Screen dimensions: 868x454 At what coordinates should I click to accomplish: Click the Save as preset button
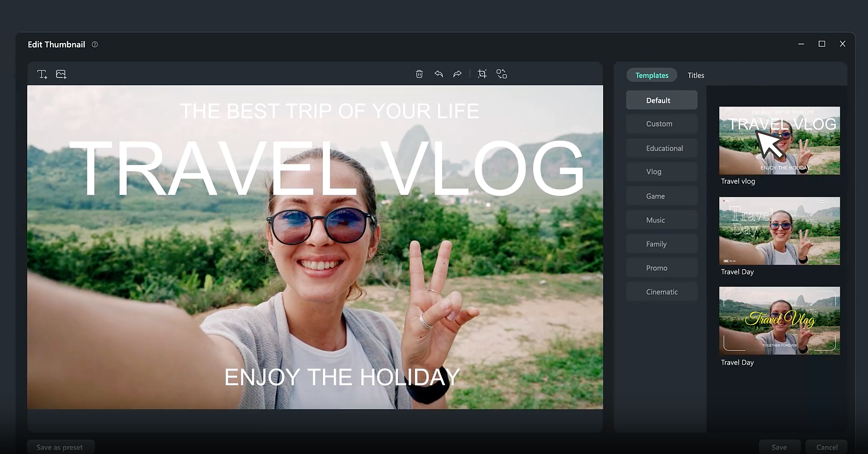tap(61, 447)
